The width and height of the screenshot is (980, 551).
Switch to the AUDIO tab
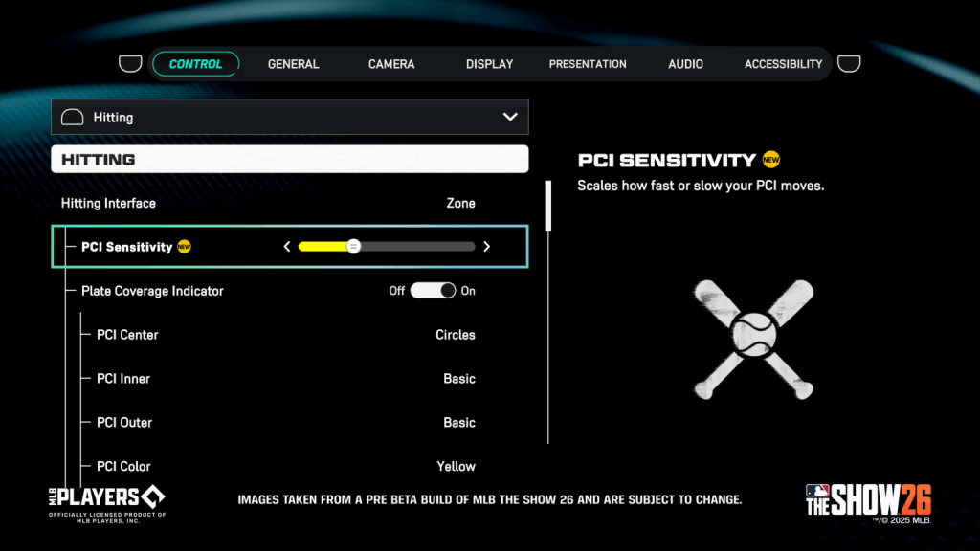684,63
